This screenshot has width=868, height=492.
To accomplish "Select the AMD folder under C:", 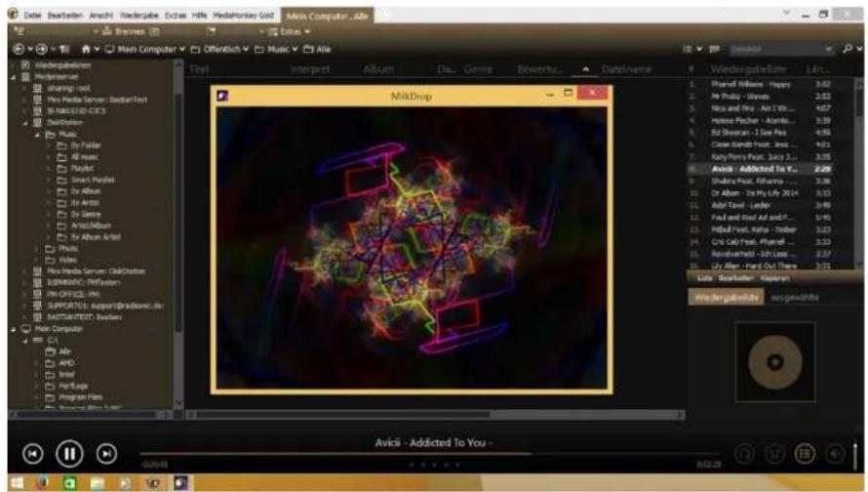I will coord(66,363).
